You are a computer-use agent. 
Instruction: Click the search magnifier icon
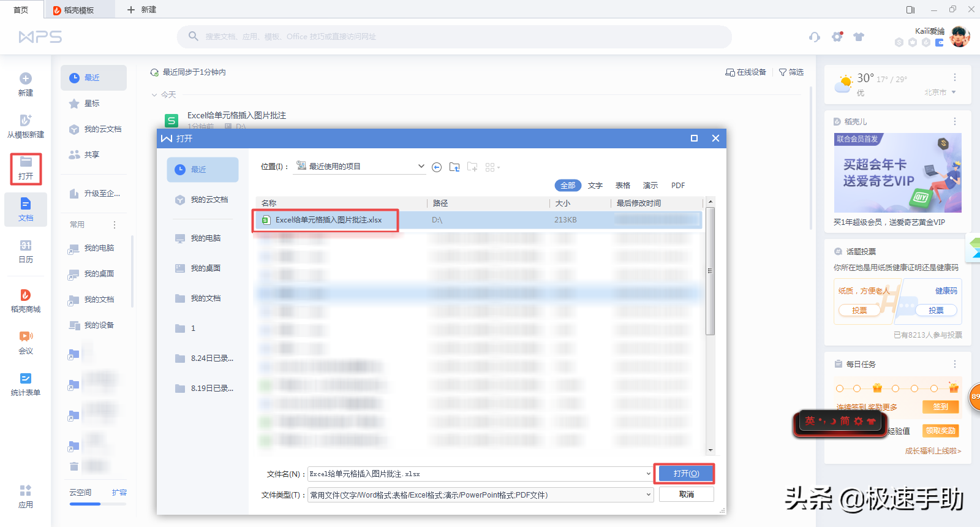pyautogui.click(x=194, y=36)
